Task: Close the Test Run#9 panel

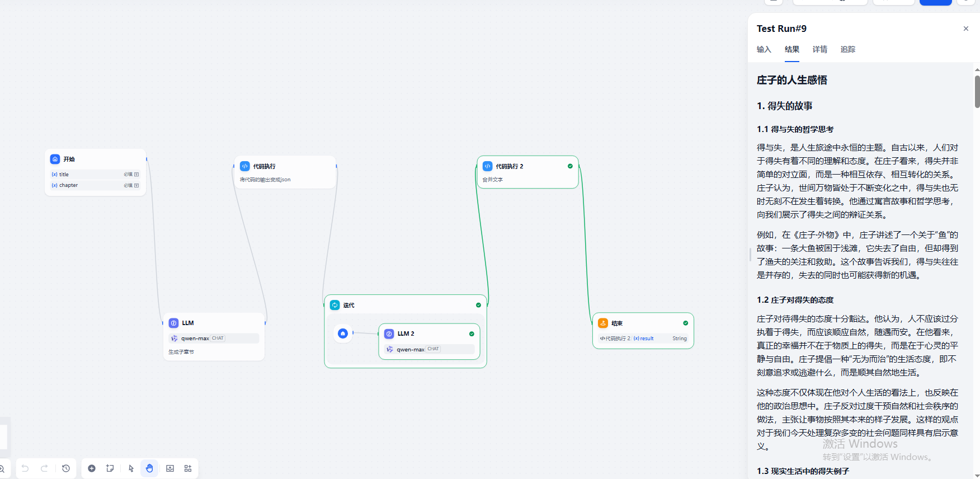Action: point(966,29)
